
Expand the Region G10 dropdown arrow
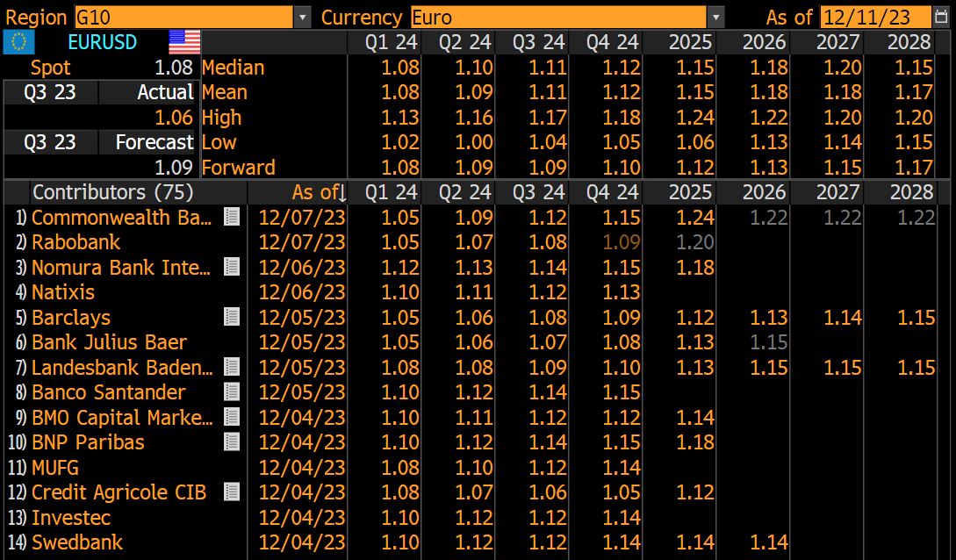[x=302, y=17]
